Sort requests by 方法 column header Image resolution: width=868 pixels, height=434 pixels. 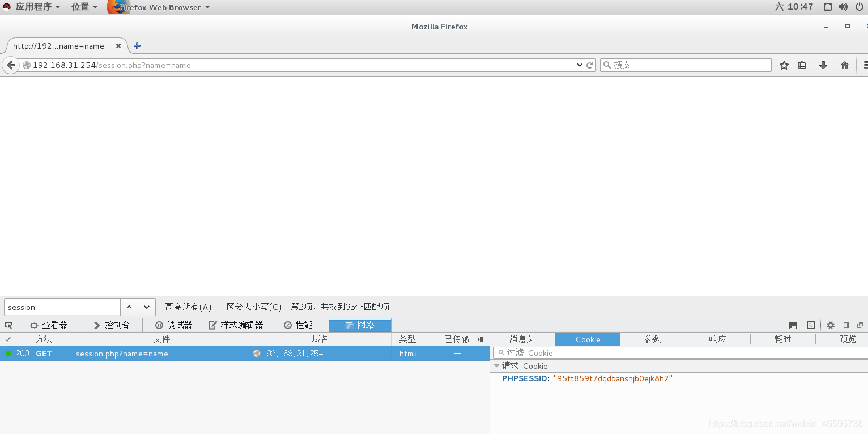pos(44,339)
